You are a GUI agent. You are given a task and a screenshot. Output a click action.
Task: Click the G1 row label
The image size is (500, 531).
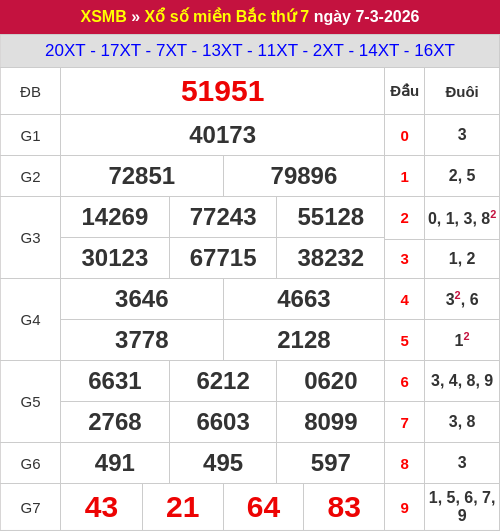point(30,136)
